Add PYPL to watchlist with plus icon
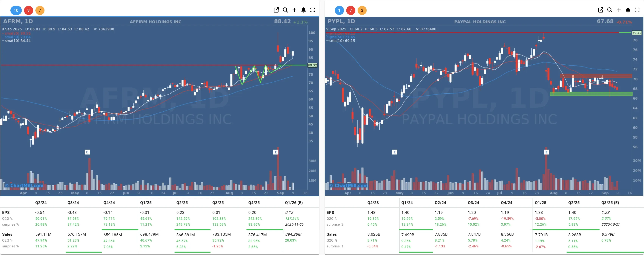The height and width of the screenshot is (255, 644). tap(619, 10)
